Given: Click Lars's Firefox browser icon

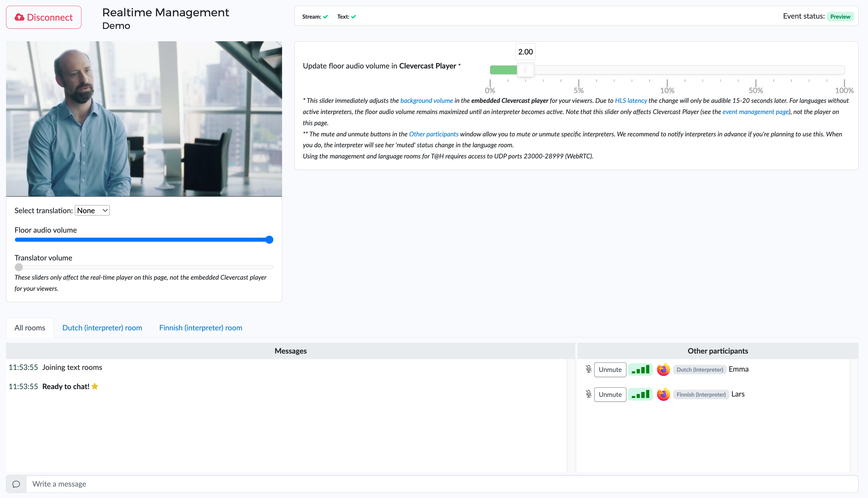Looking at the screenshot, I should click(663, 394).
